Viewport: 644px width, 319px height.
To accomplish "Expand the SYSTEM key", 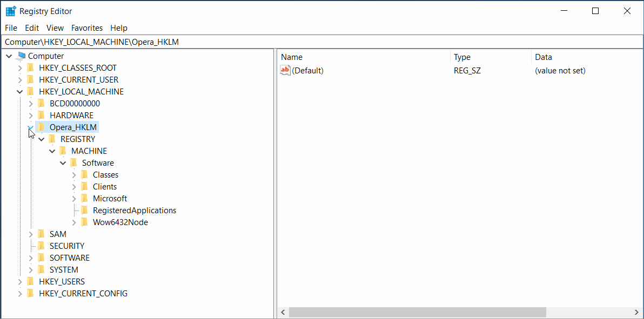I will (x=31, y=270).
